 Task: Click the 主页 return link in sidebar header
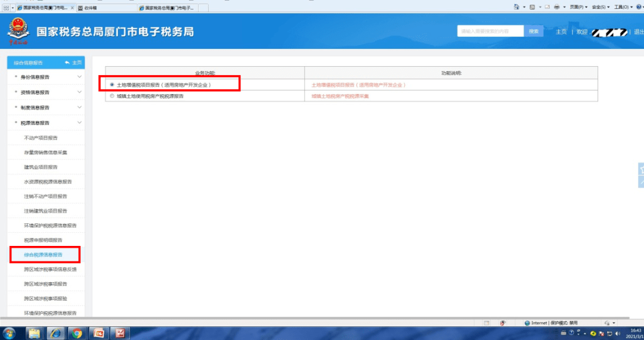pos(73,63)
